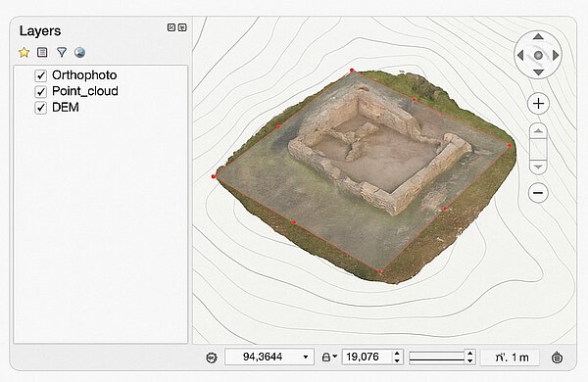Click leftmost red vertex of polygon outline
This screenshot has height=382, width=588.
pyautogui.click(x=214, y=176)
